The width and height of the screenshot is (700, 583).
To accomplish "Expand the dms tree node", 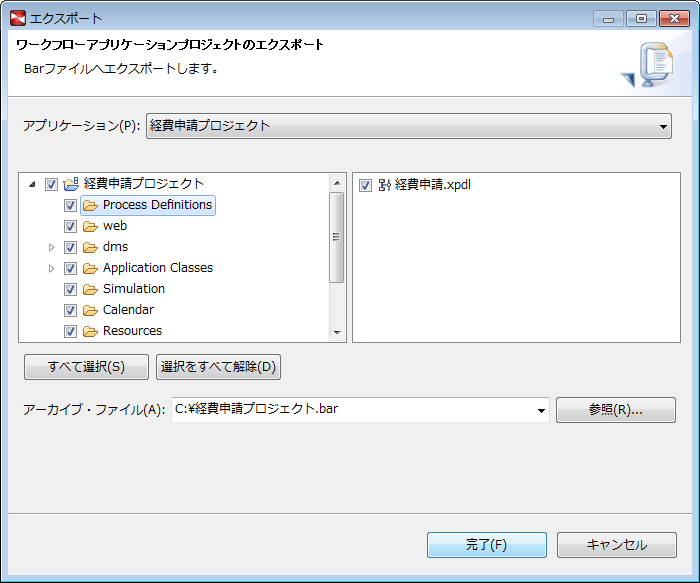I will click(51, 247).
